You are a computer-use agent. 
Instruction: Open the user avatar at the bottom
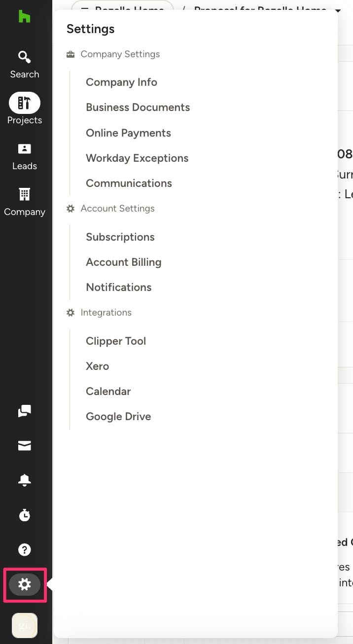[x=24, y=625]
